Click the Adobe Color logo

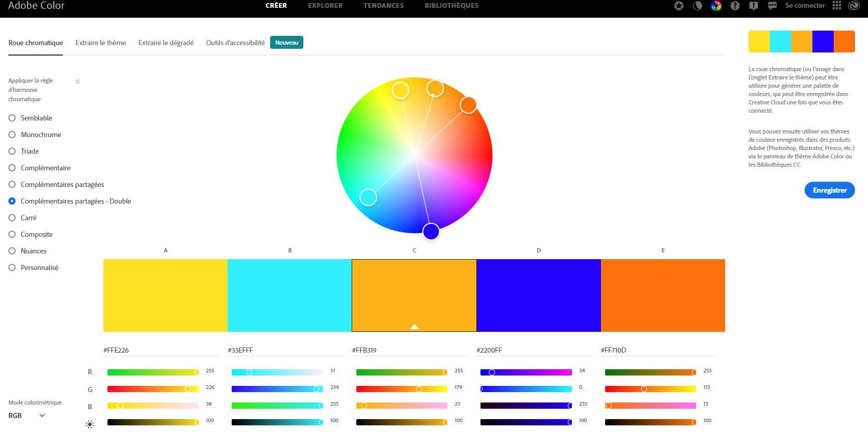[36, 6]
